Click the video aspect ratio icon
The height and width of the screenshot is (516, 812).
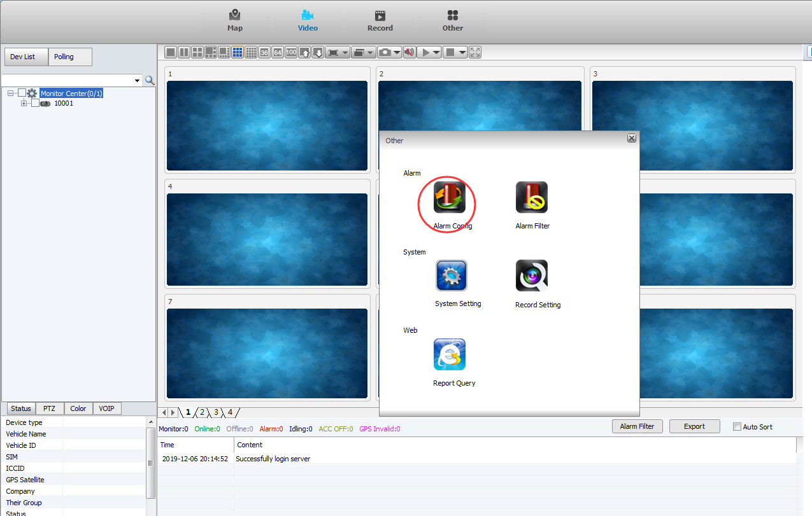tap(333, 52)
